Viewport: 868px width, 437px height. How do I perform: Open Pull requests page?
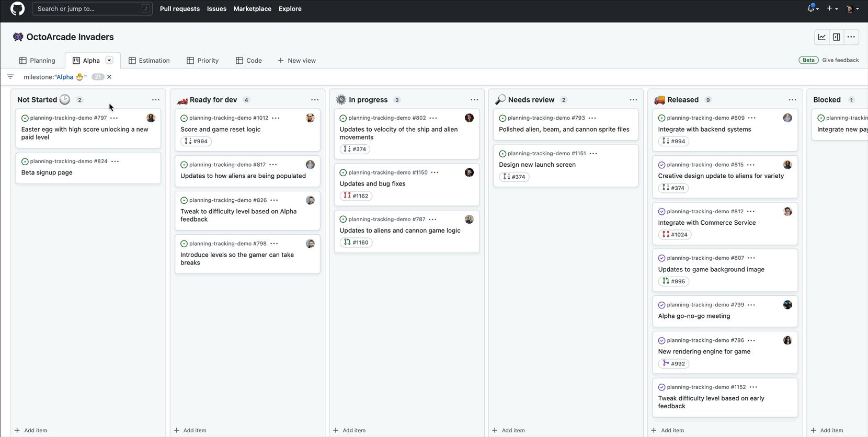[180, 9]
